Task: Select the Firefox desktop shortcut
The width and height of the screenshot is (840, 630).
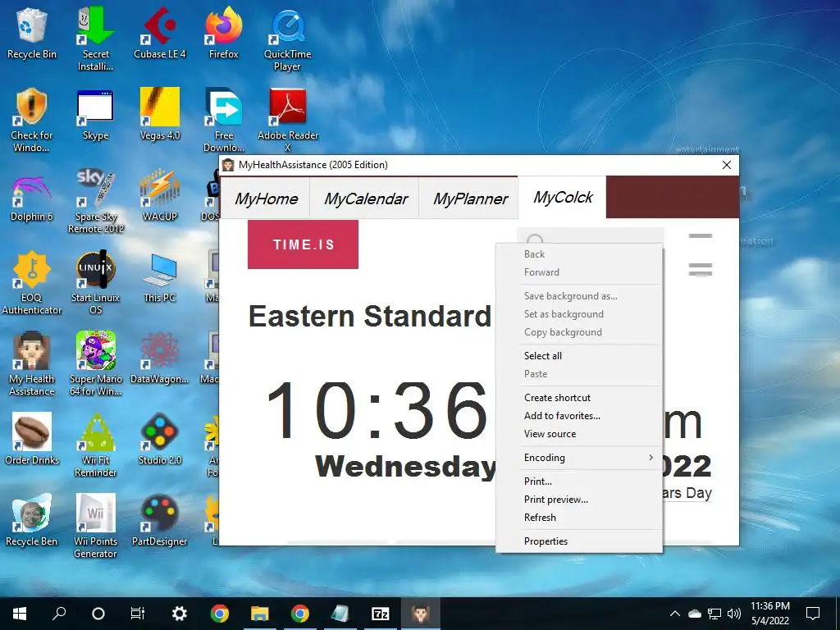Action: click(223, 33)
